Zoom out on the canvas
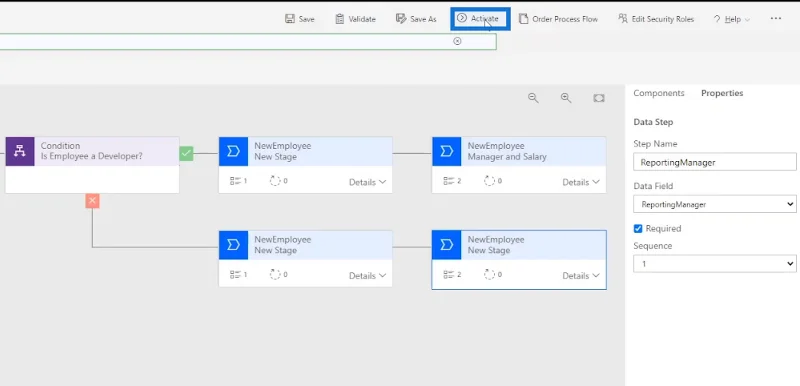 coord(533,98)
